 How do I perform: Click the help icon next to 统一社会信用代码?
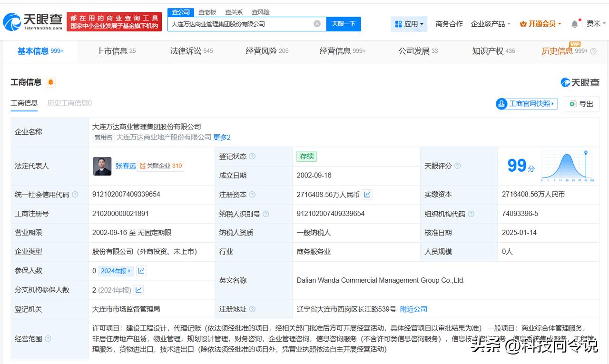[x=75, y=195]
